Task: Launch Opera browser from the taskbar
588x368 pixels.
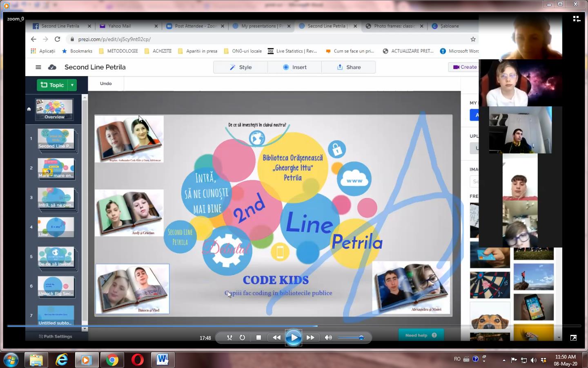Action: pyautogui.click(x=137, y=360)
